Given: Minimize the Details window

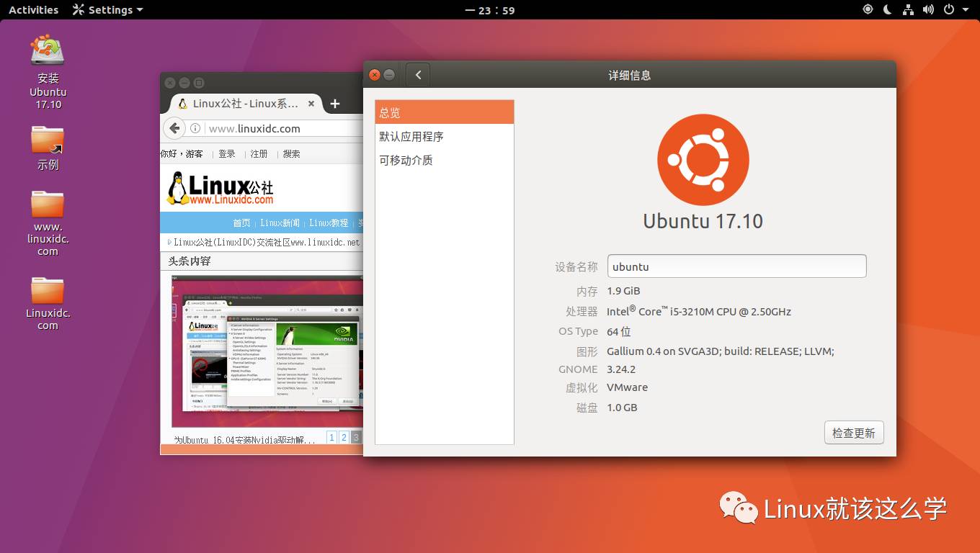Looking at the screenshot, I should [389, 75].
